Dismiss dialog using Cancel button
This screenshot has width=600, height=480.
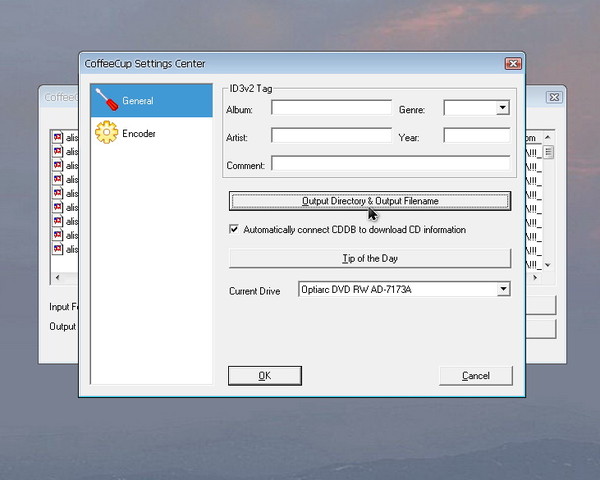(x=476, y=376)
